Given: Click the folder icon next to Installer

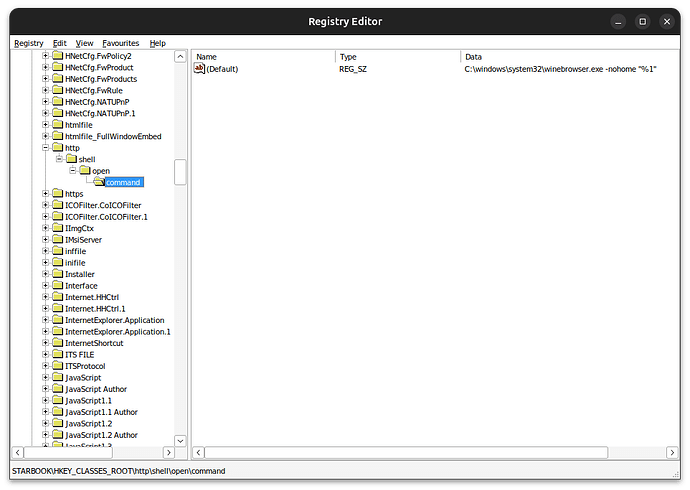Looking at the screenshot, I should click(57, 274).
